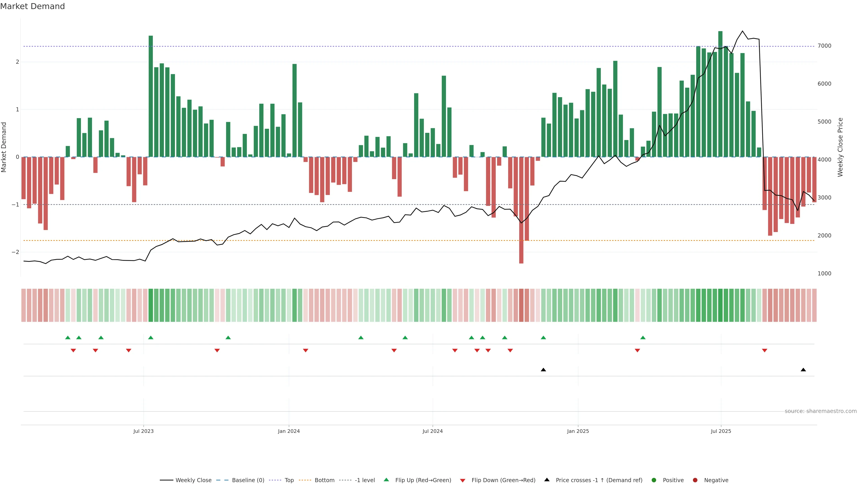Click the Weekly Close Price axis title

point(840,147)
